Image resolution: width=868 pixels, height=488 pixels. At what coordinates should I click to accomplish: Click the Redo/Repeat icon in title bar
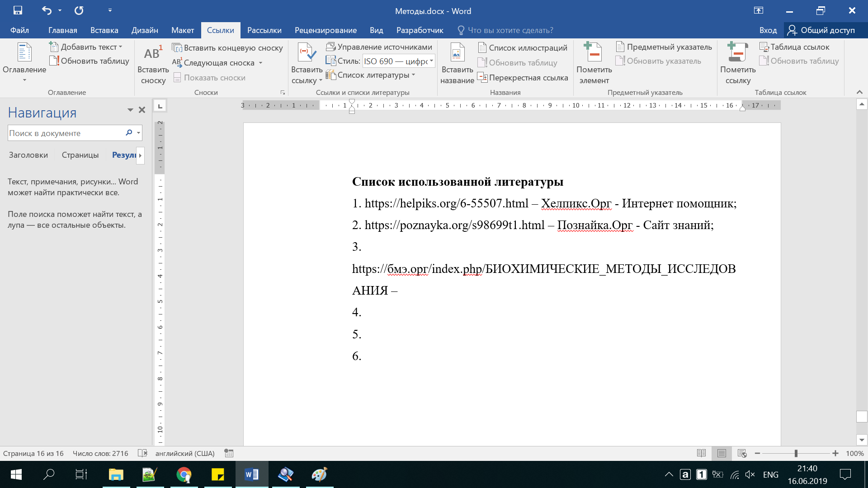(79, 10)
